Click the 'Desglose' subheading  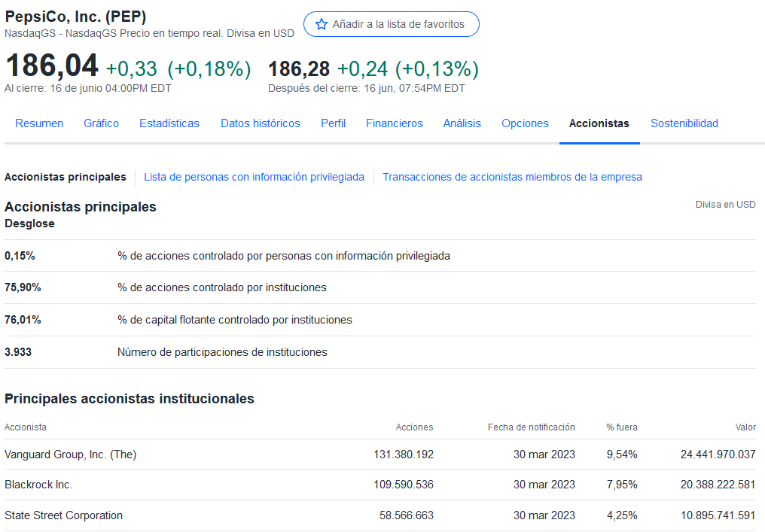30,223
